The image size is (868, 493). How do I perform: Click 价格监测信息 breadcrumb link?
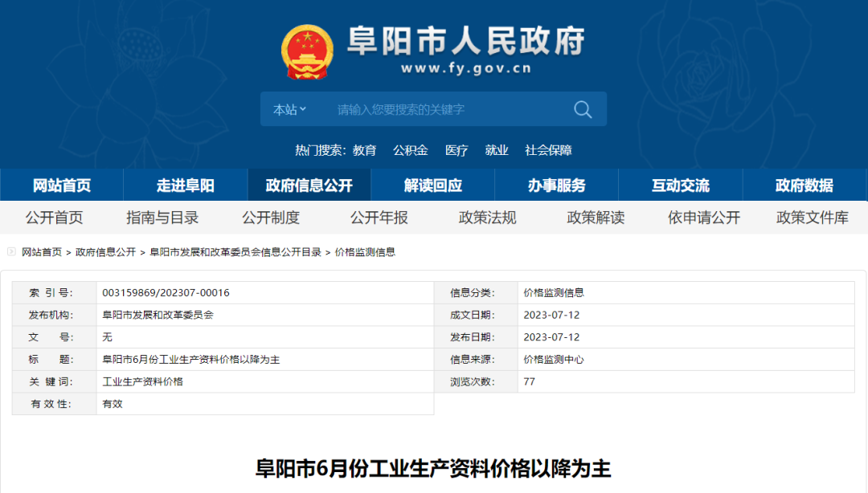[x=365, y=252]
